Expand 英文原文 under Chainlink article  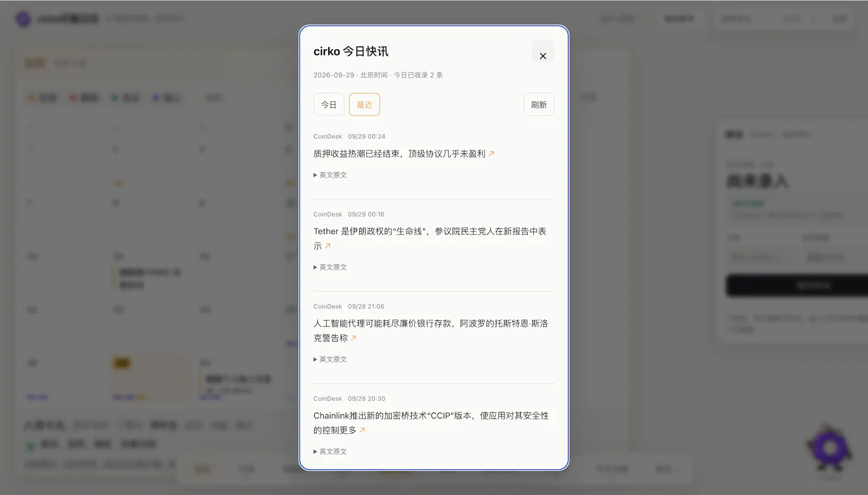click(x=330, y=452)
